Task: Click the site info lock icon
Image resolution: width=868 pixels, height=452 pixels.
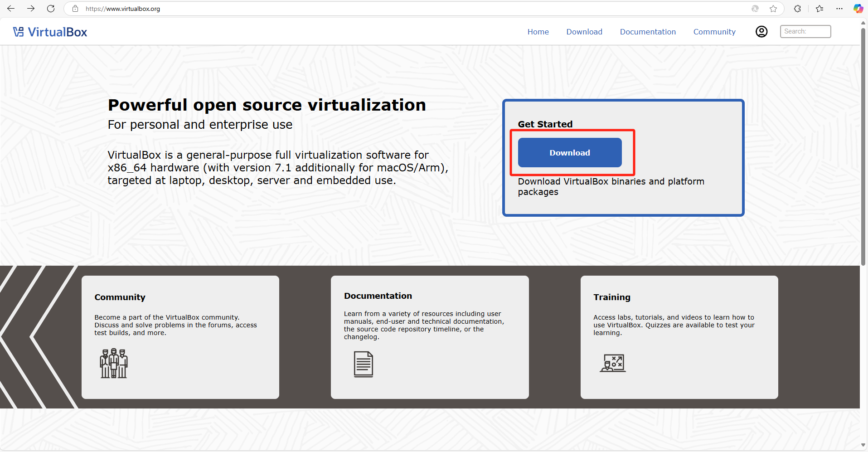Action: click(75, 9)
